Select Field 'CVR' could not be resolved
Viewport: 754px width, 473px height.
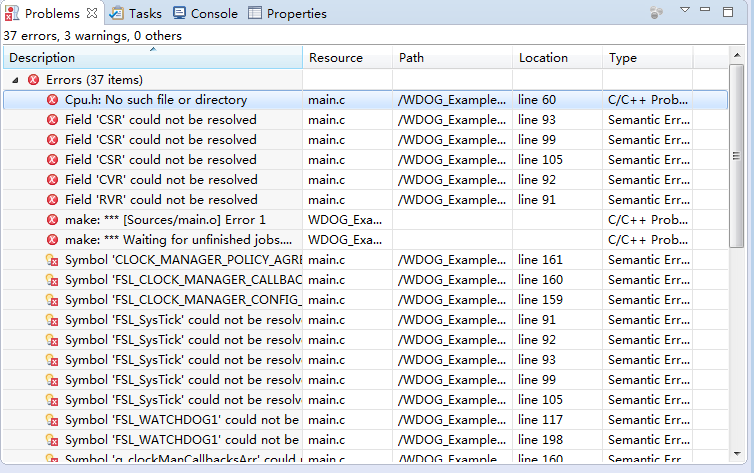[x=365, y=180]
